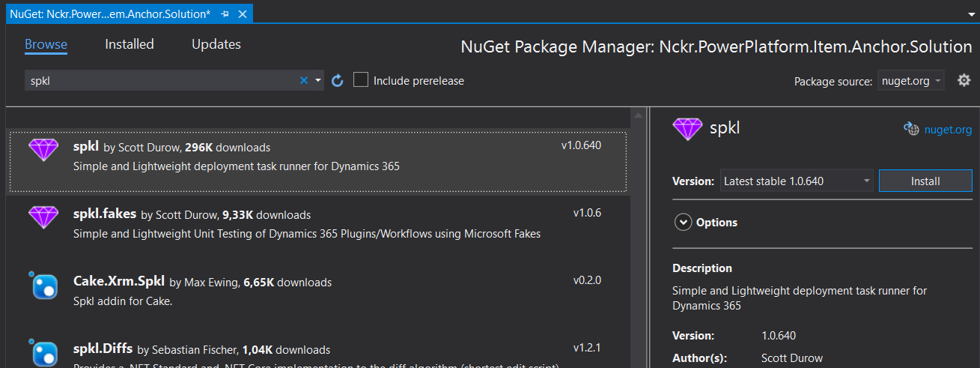This screenshot has width=980, height=368.
Task: Refresh the package search results
Action: 337,80
